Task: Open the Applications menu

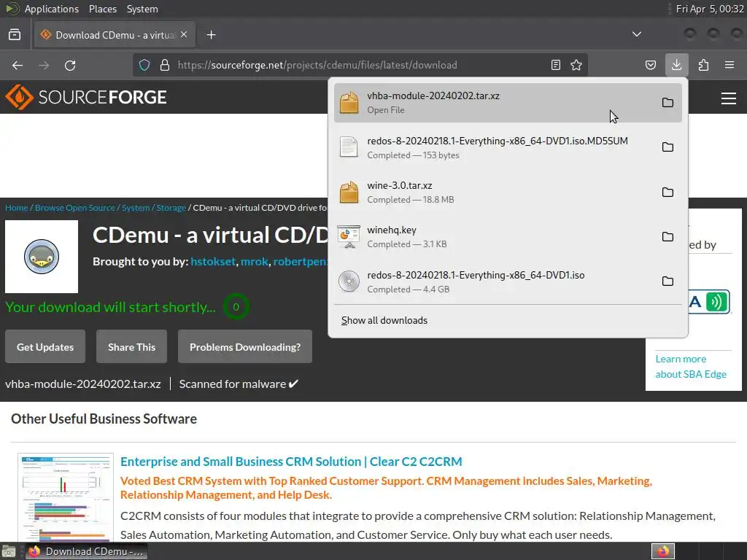Action: pyautogui.click(x=52, y=9)
